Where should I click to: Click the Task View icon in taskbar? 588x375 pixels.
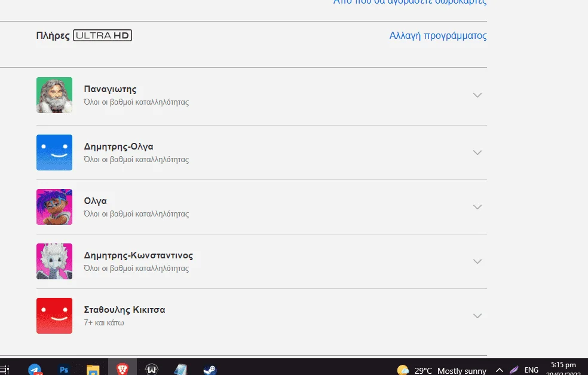(5, 370)
